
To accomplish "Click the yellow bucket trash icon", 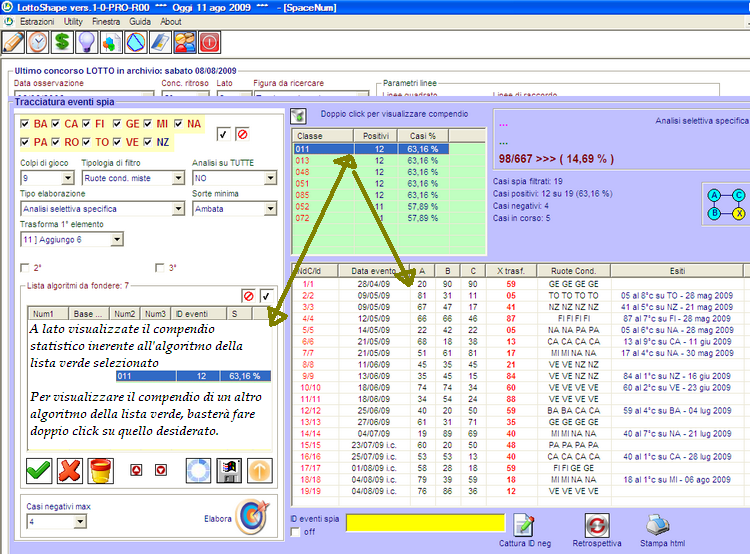I will pyautogui.click(x=101, y=471).
